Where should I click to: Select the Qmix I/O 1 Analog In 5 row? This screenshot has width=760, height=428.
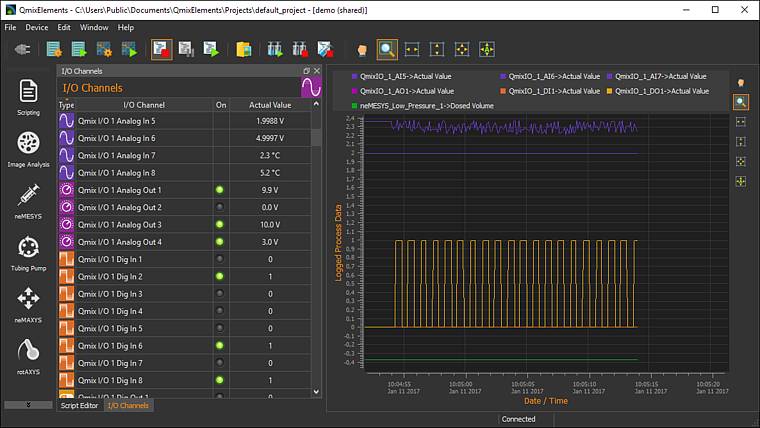coord(184,121)
